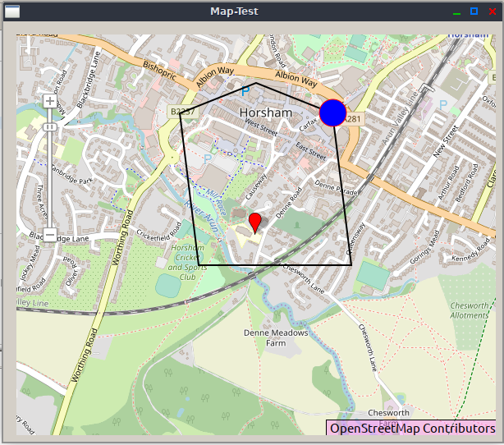Click the zoom slider handle
The width and height of the screenshot is (504, 445).
coord(49,127)
